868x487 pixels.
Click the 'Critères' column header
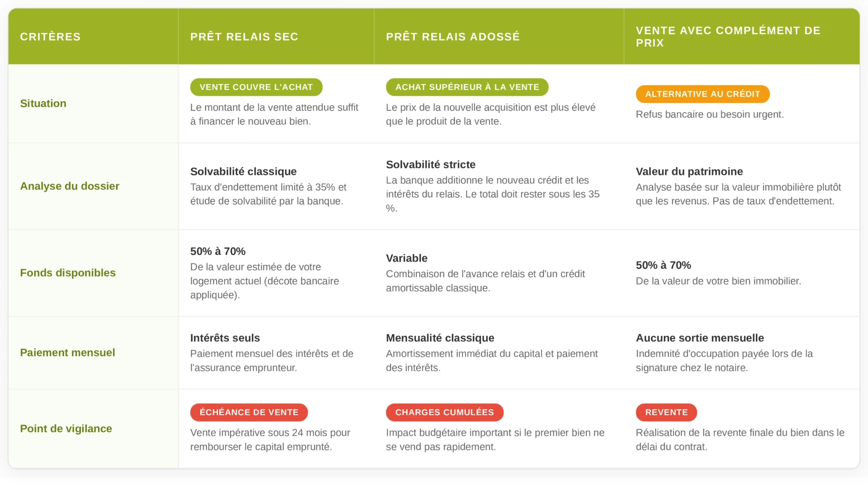tap(50, 37)
